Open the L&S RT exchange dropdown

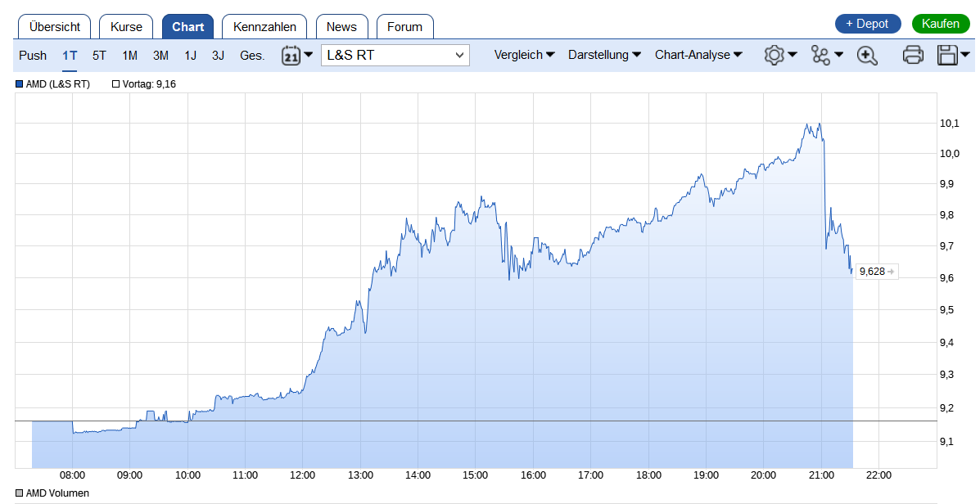tap(395, 55)
